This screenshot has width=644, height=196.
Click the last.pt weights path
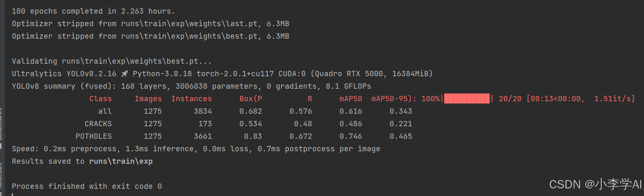coord(189,24)
